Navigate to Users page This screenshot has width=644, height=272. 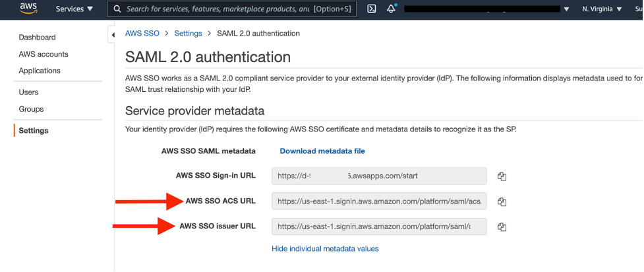(28, 92)
